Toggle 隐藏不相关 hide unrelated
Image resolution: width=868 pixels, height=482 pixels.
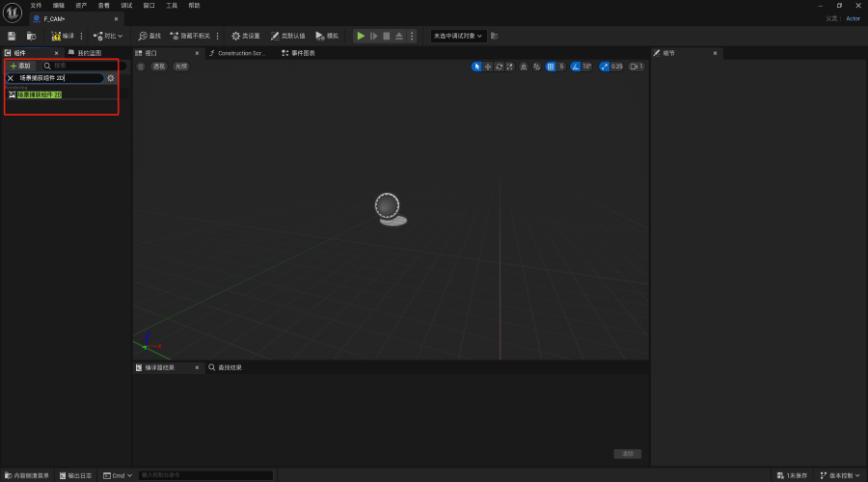[190, 36]
